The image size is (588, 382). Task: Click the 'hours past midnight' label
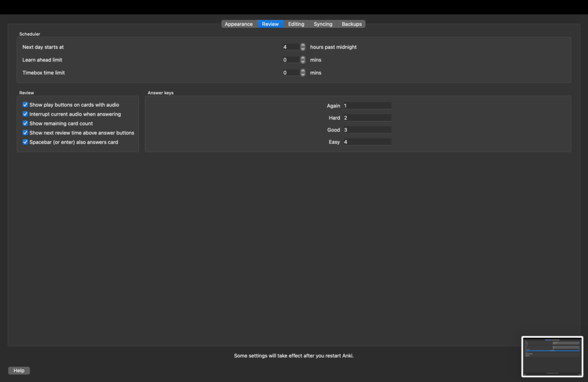coord(333,47)
